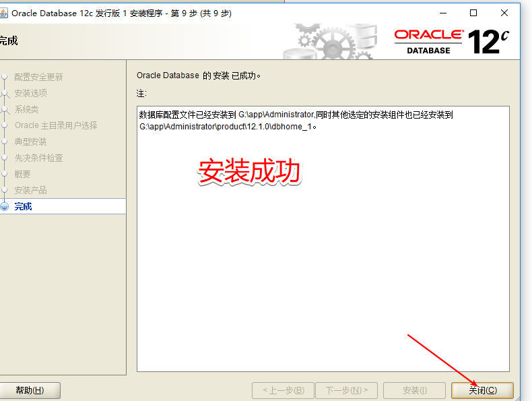Click the 关闭(C) button
Screen dimensions: 532x401
[x=482, y=390]
